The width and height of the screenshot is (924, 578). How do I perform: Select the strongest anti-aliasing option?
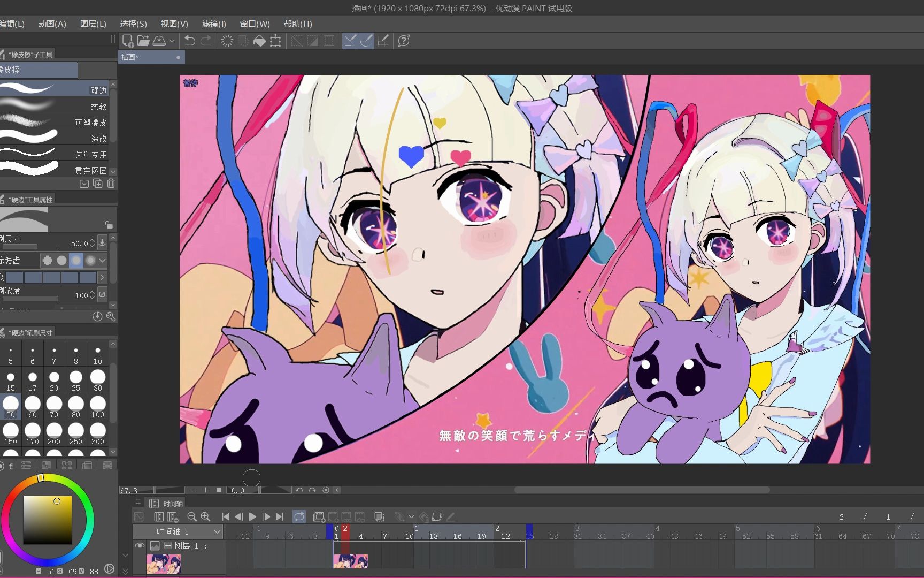coord(90,260)
